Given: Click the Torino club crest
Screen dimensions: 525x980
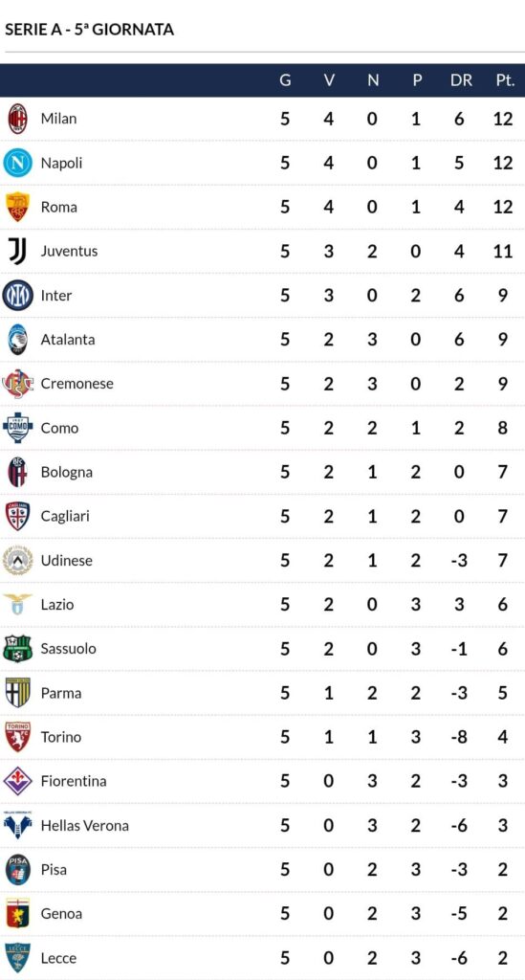Looking at the screenshot, I should click(x=17, y=737).
